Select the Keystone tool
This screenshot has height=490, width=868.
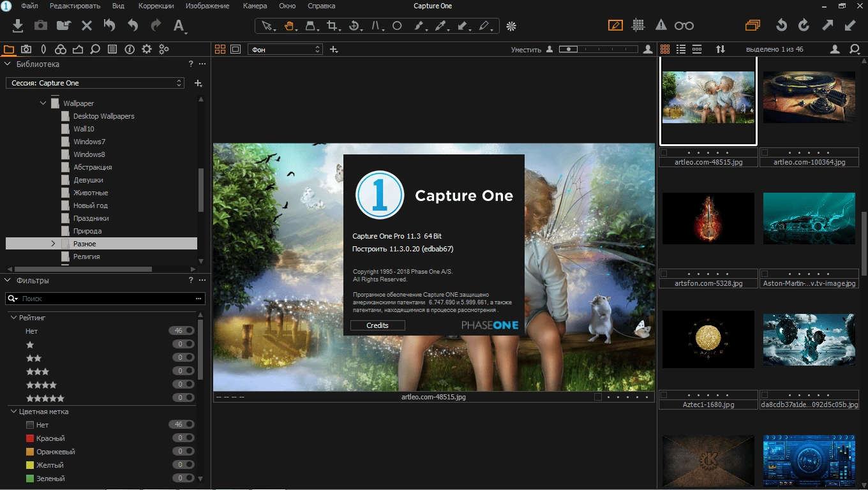tap(376, 26)
